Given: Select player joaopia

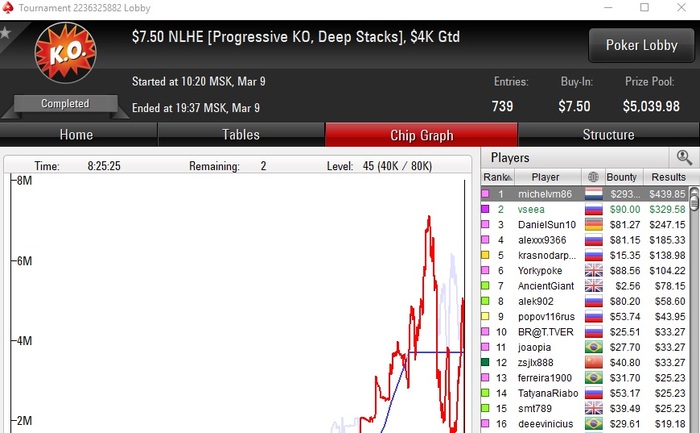Looking at the screenshot, I should [585, 347].
